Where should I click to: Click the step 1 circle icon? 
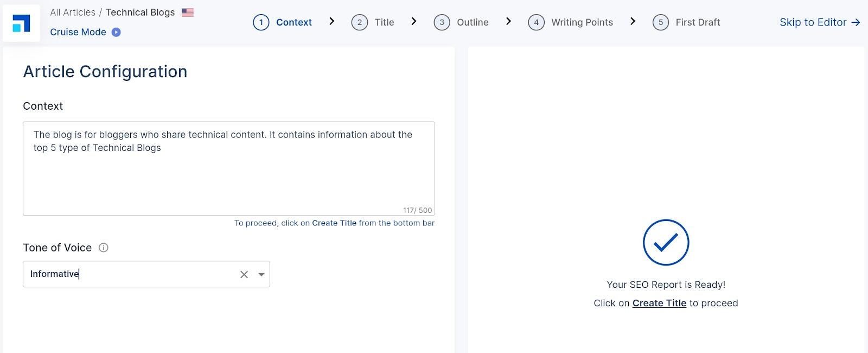(x=261, y=22)
